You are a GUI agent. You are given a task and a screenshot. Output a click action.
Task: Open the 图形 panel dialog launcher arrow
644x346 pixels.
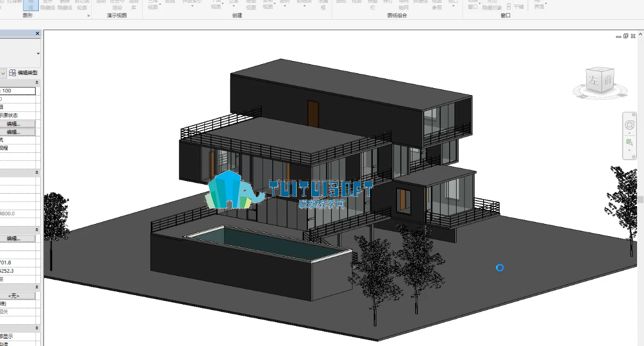pos(88,16)
